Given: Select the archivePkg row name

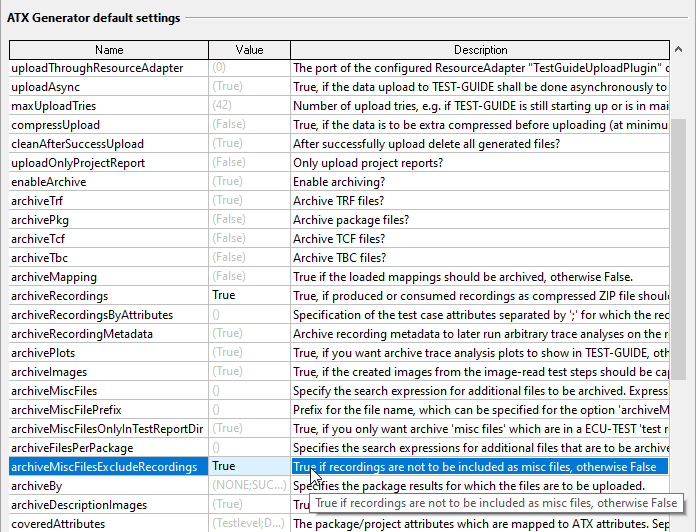Looking at the screenshot, I should pos(40,220).
